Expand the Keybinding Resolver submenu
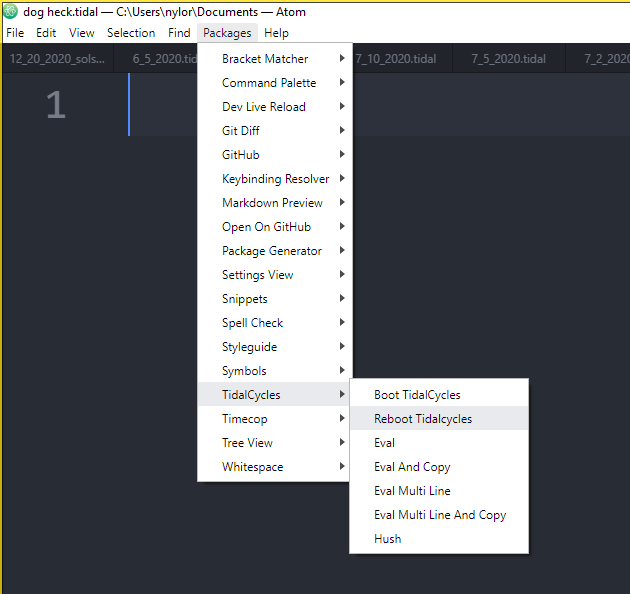Image resolution: width=630 pixels, height=594 pixels. click(x=275, y=179)
